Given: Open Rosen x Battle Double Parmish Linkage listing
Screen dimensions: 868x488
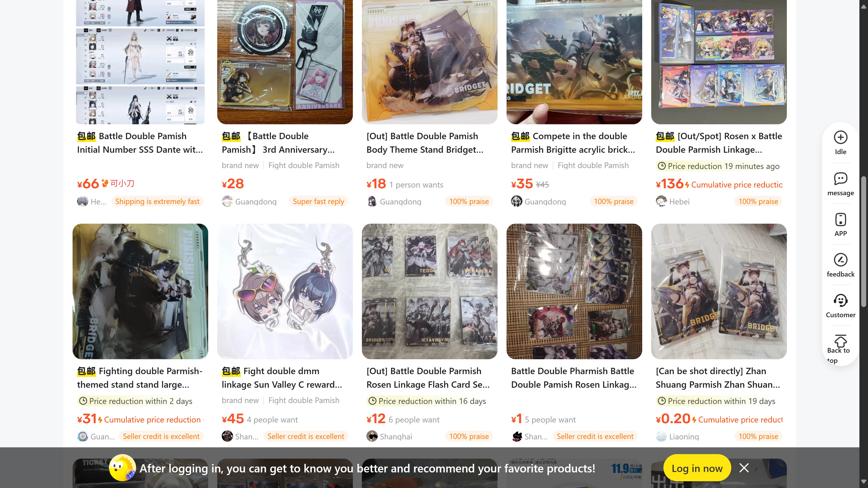Looking at the screenshot, I should click(719, 143).
